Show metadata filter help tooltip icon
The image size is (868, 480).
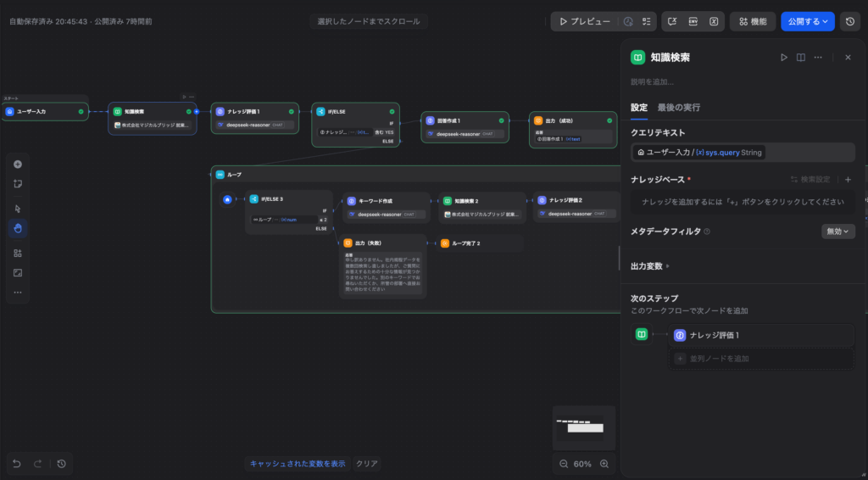tap(707, 232)
